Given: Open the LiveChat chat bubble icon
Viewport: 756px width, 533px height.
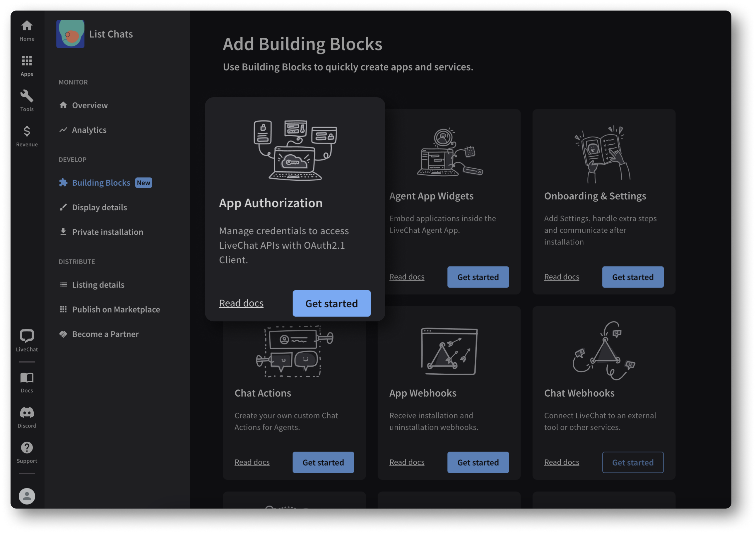Looking at the screenshot, I should (27, 336).
